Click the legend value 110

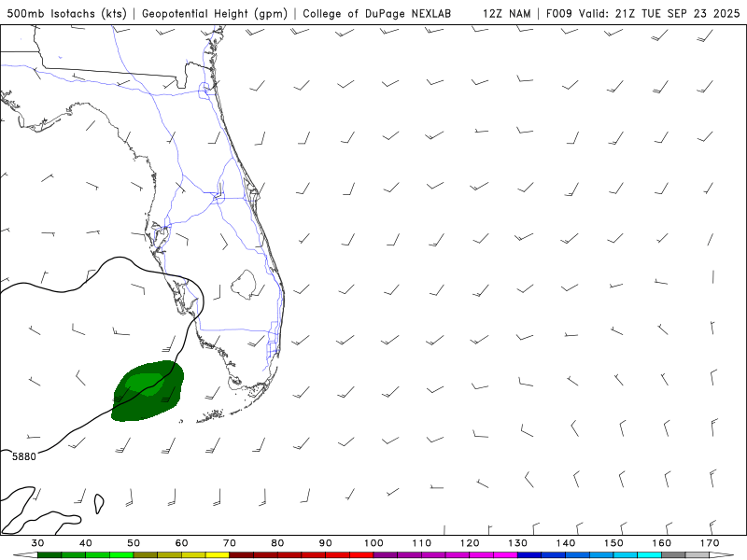click(x=422, y=543)
